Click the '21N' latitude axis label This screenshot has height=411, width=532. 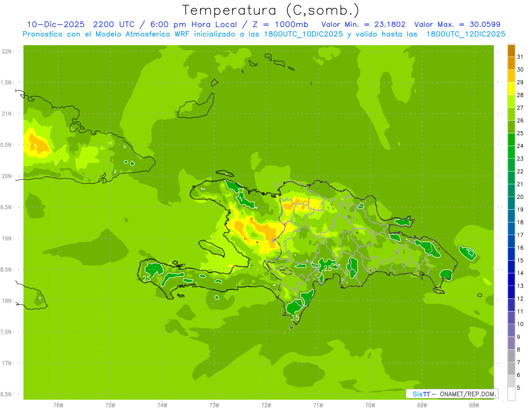click(x=7, y=114)
